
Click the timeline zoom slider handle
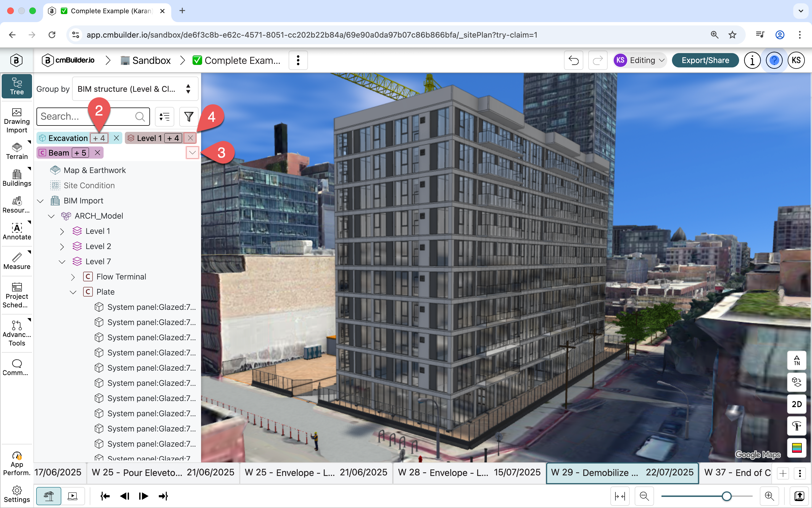(726, 496)
